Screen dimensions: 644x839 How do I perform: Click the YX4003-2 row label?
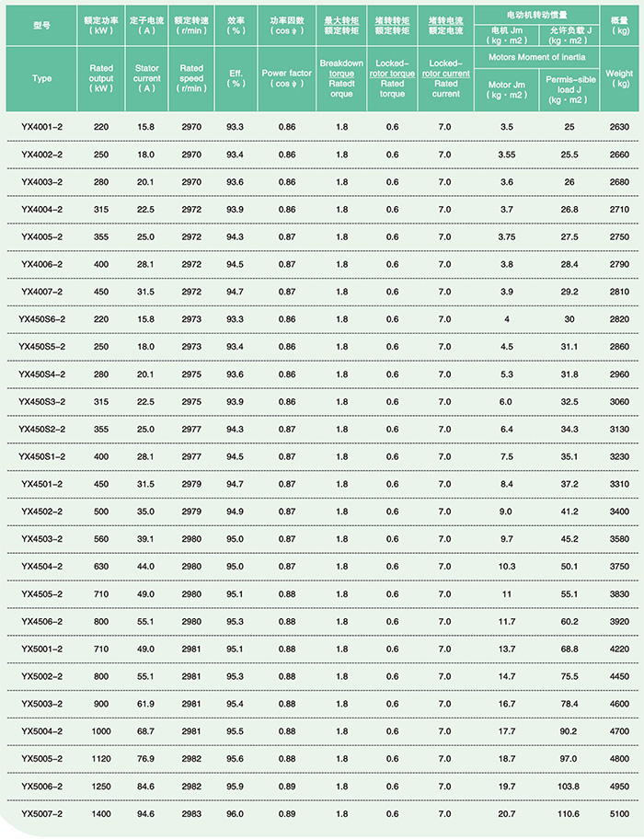tap(41, 182)
